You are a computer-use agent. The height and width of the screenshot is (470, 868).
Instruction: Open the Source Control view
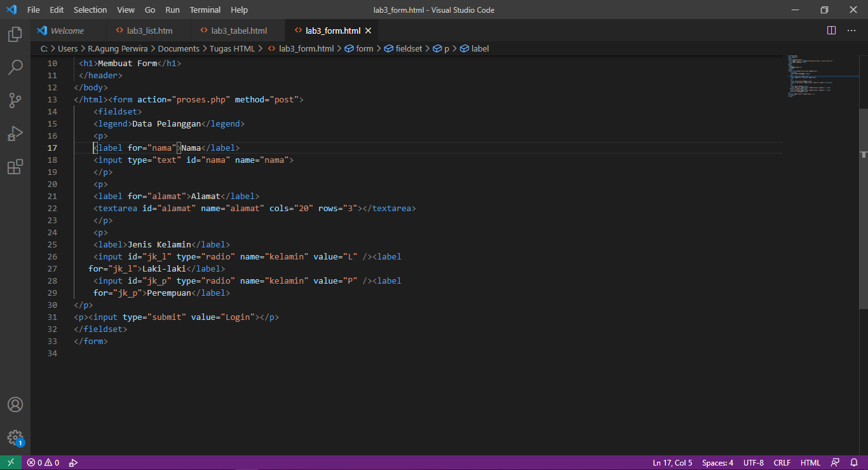[x=15, y=100]
